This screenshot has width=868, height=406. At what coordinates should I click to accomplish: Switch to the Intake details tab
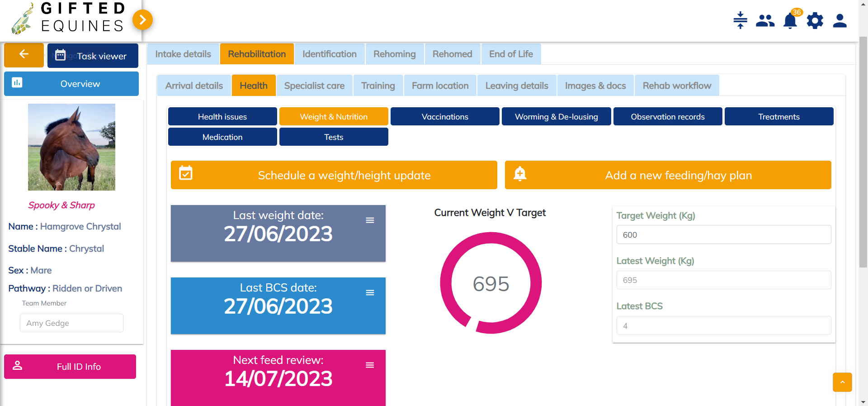pos(183,54)
